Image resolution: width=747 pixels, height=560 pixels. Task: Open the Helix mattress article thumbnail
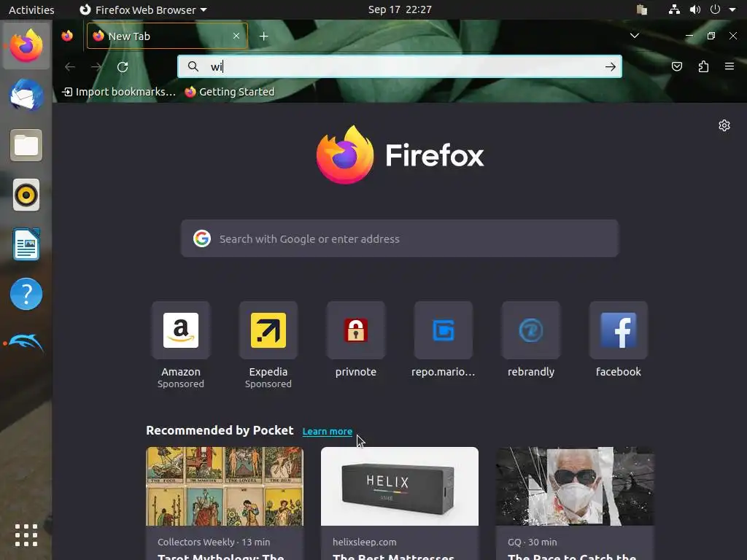click(400, 486)
